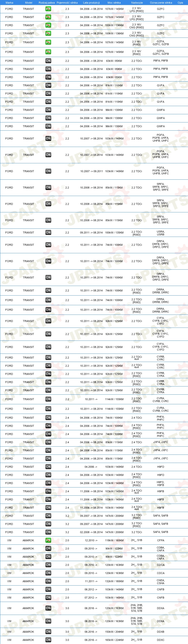Select the date cell '09.2011 -> 08.2014'
This screenshot has width=188, height=644.
point(91,233)
